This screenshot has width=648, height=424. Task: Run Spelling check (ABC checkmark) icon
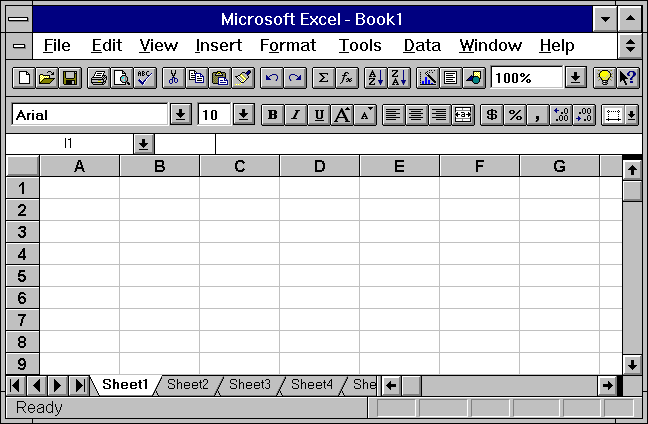(145, 78)
